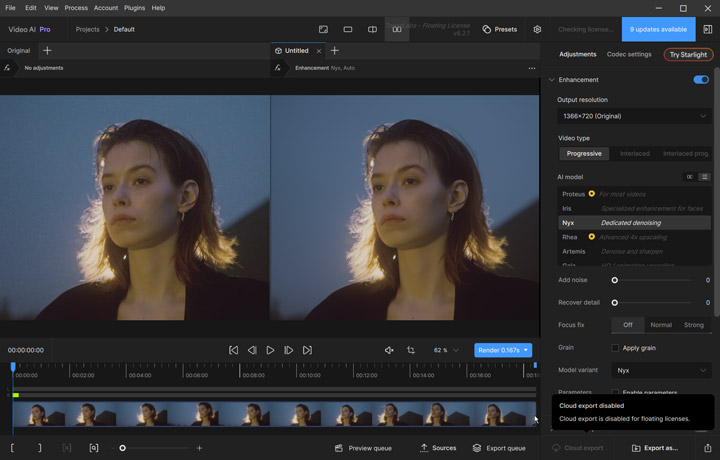Open the Edit menu
Image resolution: width=720 pixels, height=460 pixels.
coord(31,8)
